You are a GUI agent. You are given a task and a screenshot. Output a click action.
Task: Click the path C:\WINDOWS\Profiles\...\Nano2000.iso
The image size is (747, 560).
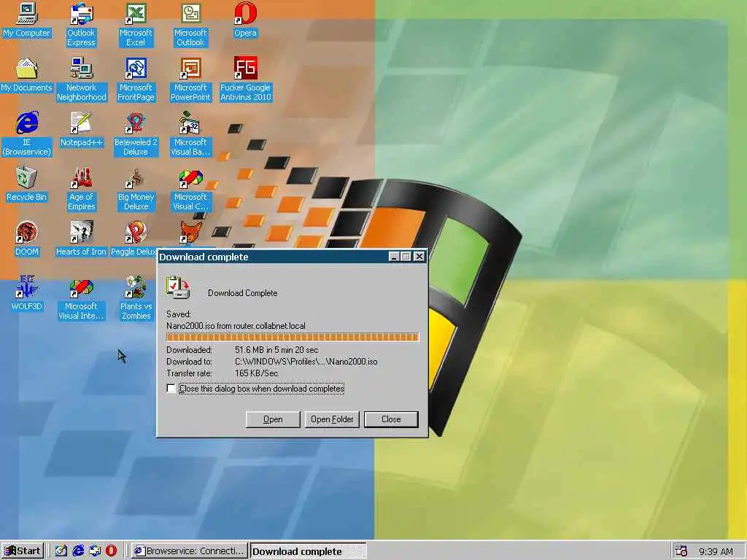tap(306, 362)
